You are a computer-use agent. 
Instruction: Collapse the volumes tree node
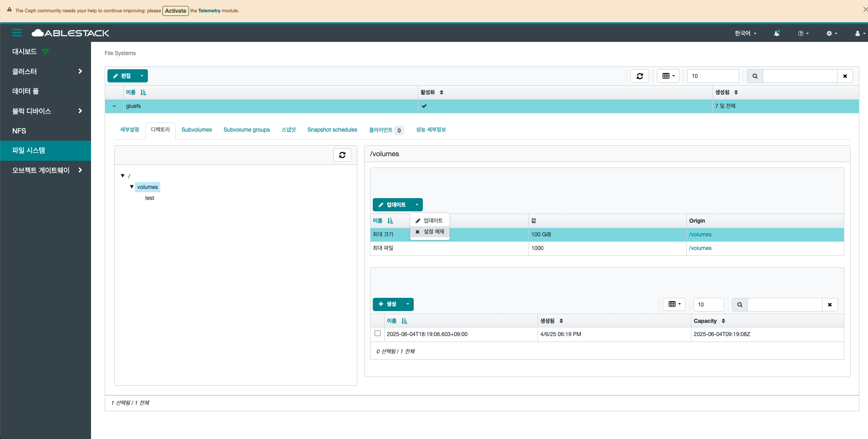tap(132, 187)
